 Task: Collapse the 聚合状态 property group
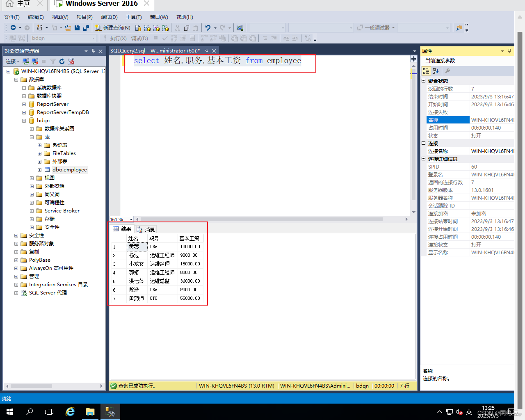[x=424, y=81]
